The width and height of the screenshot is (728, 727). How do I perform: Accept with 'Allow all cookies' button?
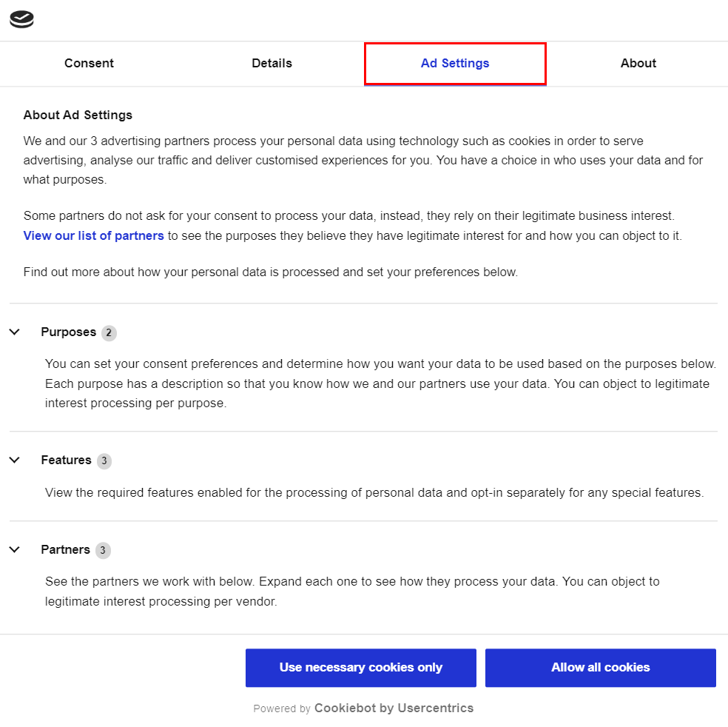point(600,668)
